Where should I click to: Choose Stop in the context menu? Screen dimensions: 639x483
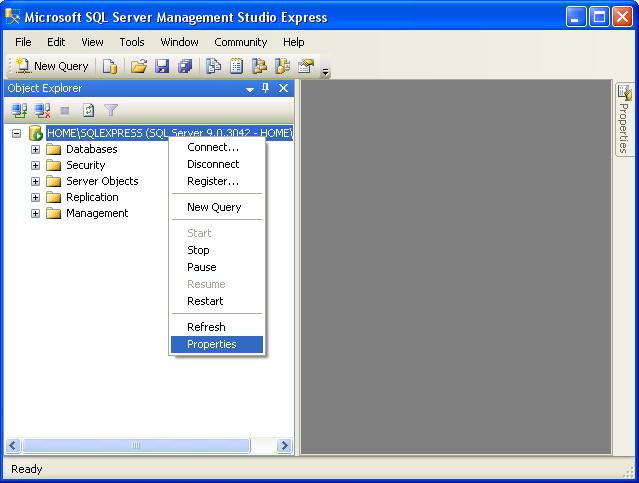[217, 250]
